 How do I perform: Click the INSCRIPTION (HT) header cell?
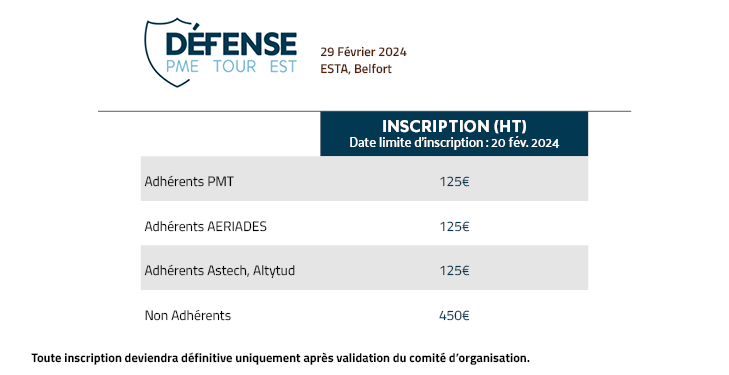(454, 134)
